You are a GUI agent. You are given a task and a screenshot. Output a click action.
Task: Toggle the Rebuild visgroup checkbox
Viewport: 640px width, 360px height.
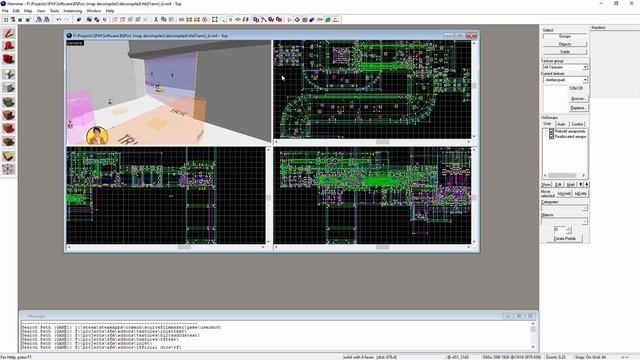[551, 131]
